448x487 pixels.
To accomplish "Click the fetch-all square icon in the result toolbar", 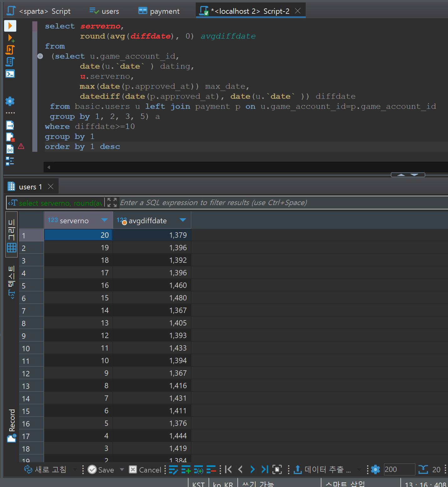I will (277, 469).
